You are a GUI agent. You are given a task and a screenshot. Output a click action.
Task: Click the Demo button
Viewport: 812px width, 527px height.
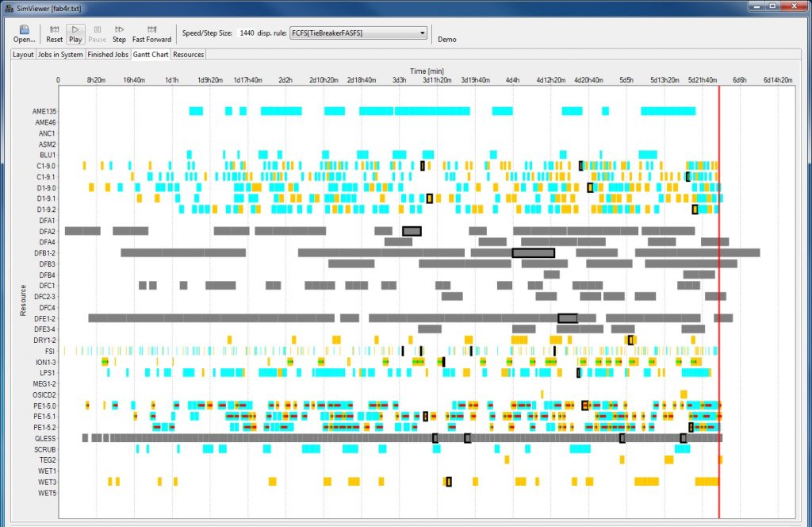(x=446, y=39)
